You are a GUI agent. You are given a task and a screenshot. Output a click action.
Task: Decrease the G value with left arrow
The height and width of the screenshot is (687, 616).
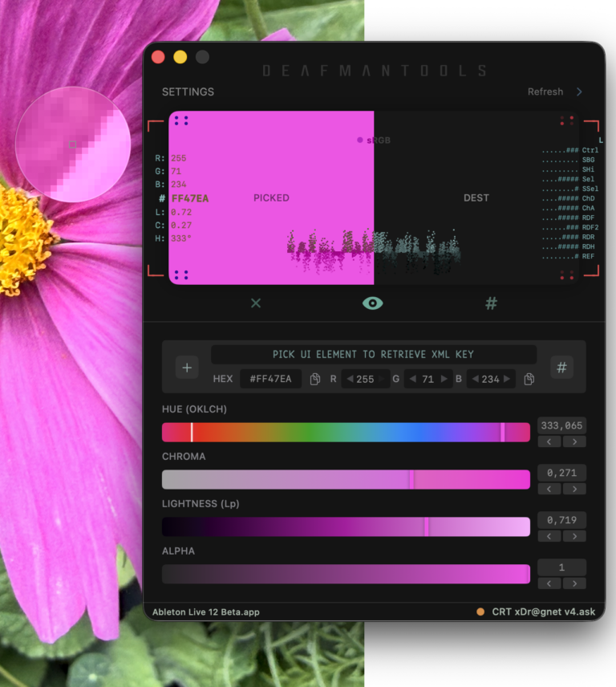412,379
